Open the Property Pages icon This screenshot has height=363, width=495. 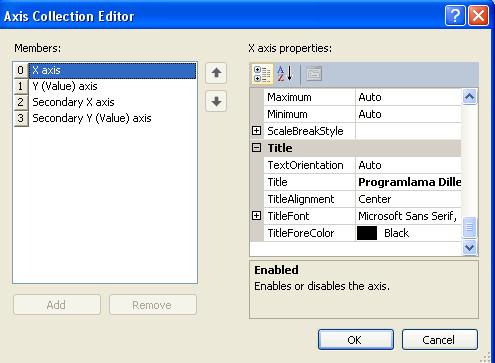click(x=314, y=74)
